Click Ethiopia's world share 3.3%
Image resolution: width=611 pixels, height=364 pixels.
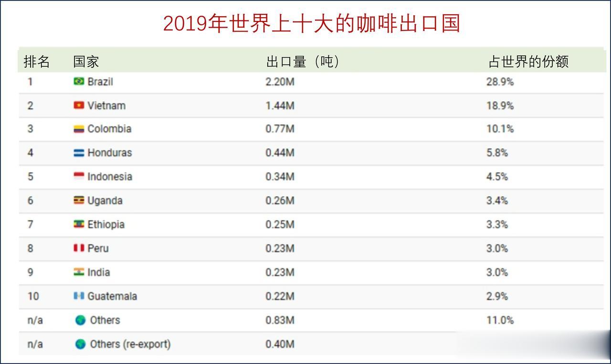tap(497, 224)
